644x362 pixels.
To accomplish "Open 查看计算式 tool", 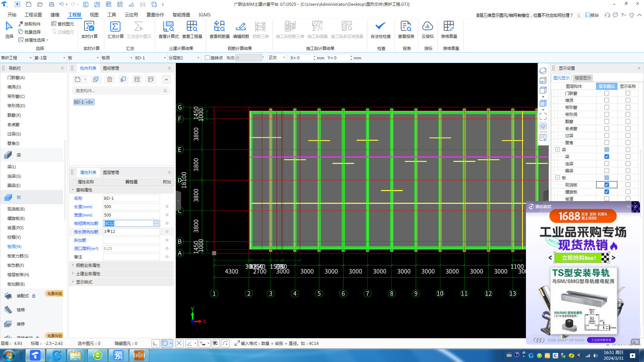I will click(x=168, y=27).
